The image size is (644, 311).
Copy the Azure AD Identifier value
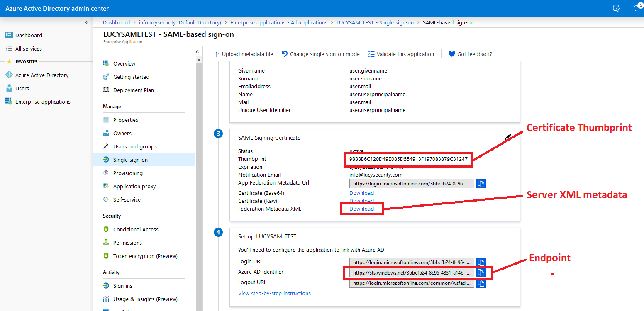[x=481, y=272]
